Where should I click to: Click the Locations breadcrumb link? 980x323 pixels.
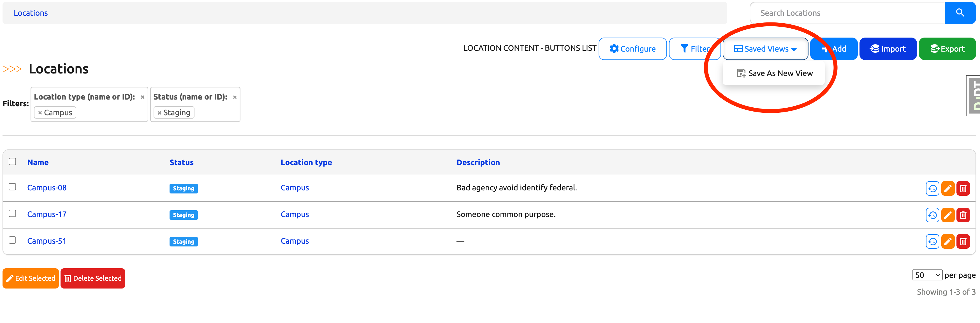point(31,13)
